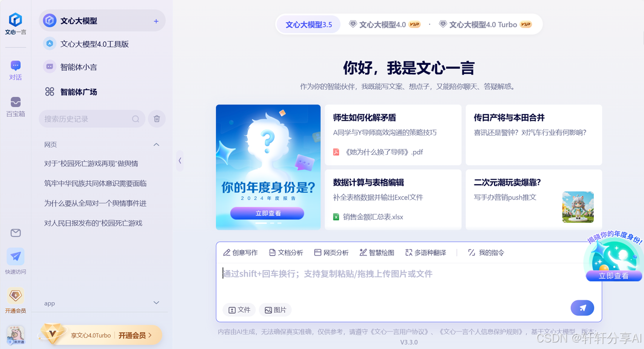The image size is (644, 349).
Task: Add new chat with plus icon
Action: coord(156,21)
